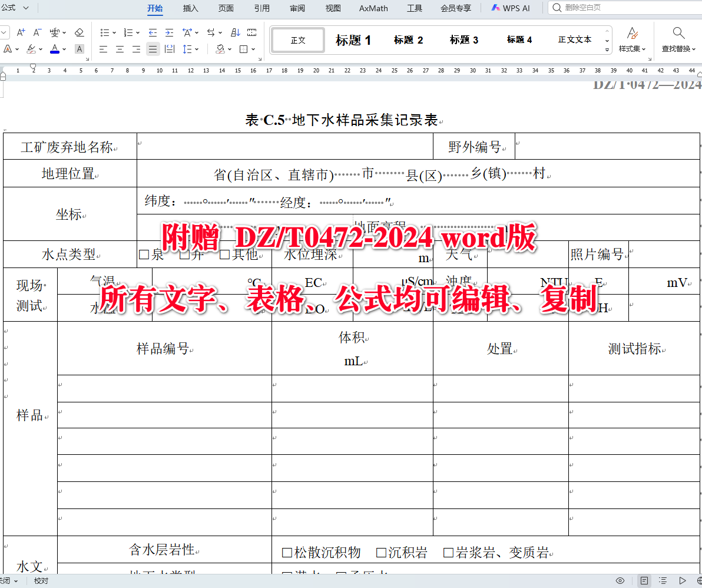Switch to the 审阅 ribbon tab
The width and height of the screenshot is (702, 588).
[296, 8]
